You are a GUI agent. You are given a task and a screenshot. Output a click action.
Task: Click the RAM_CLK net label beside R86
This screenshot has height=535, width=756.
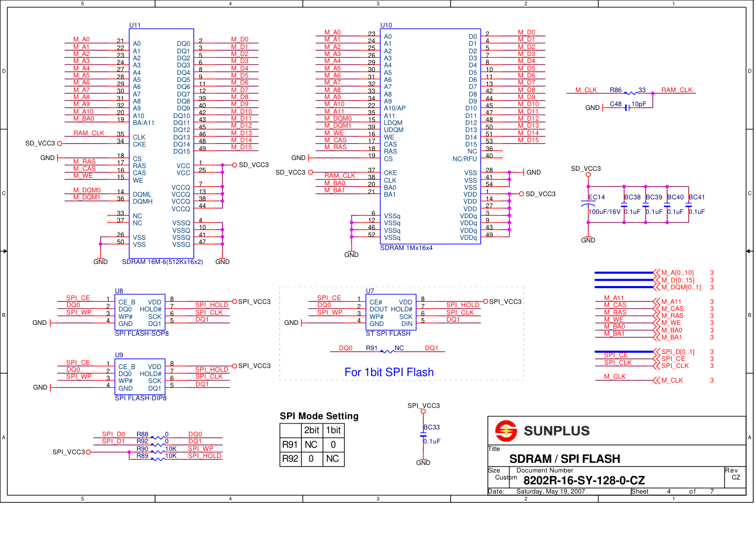tap(677, 90)
